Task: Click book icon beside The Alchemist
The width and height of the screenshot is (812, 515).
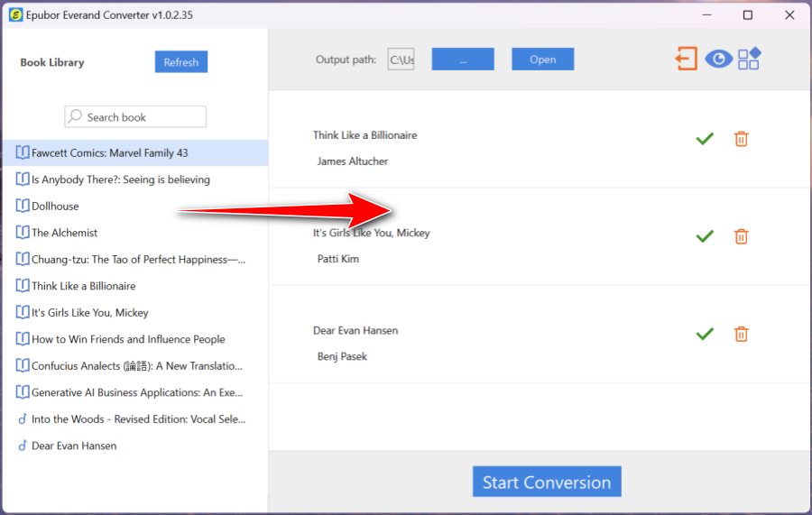Action: point(23,233)
